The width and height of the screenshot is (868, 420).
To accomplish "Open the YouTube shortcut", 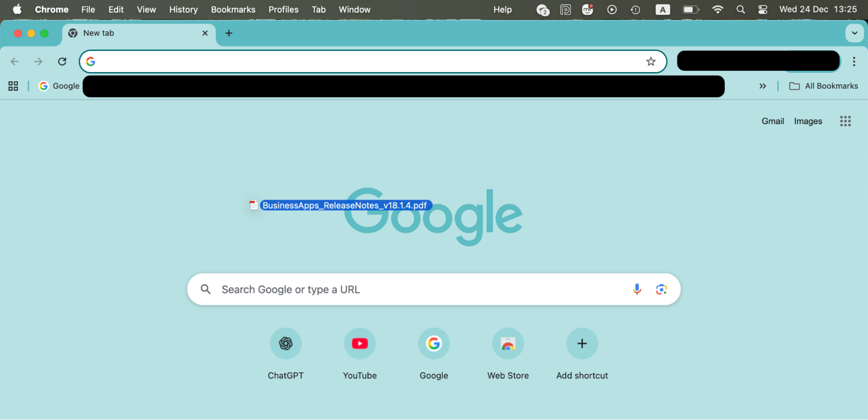I will 360,344.
